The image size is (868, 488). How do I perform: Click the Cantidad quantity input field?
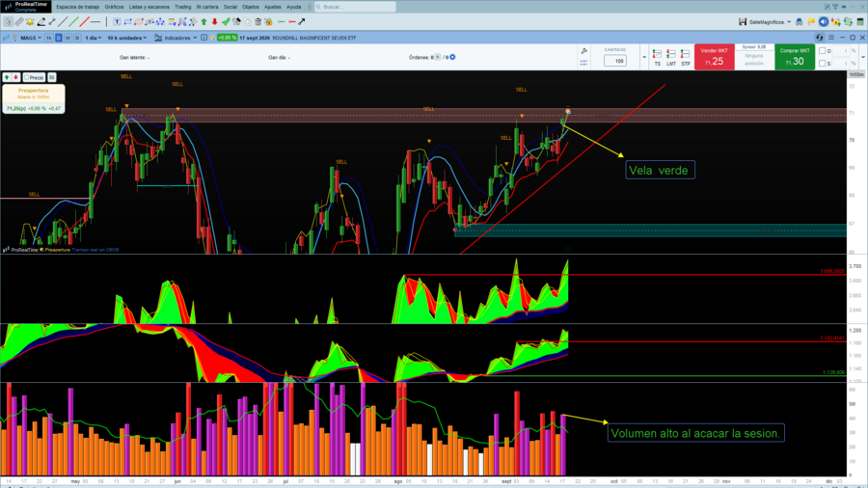click(615, 61)
